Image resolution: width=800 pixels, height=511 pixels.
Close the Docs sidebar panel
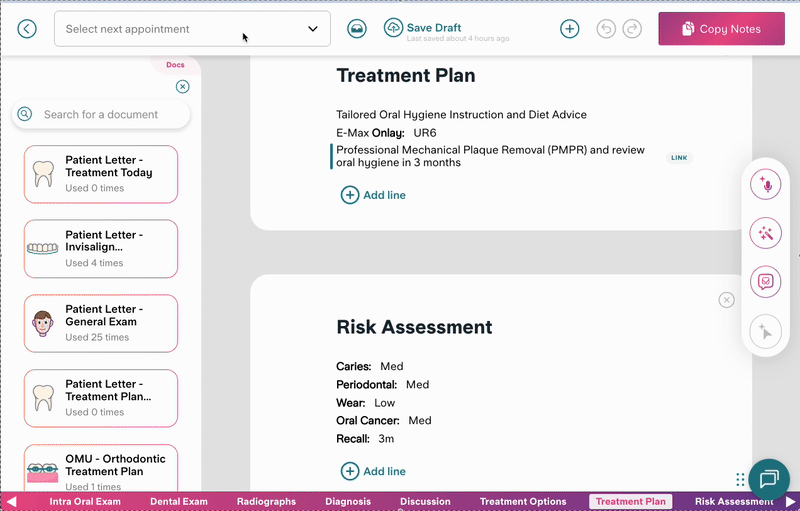(x=182, y=87)
